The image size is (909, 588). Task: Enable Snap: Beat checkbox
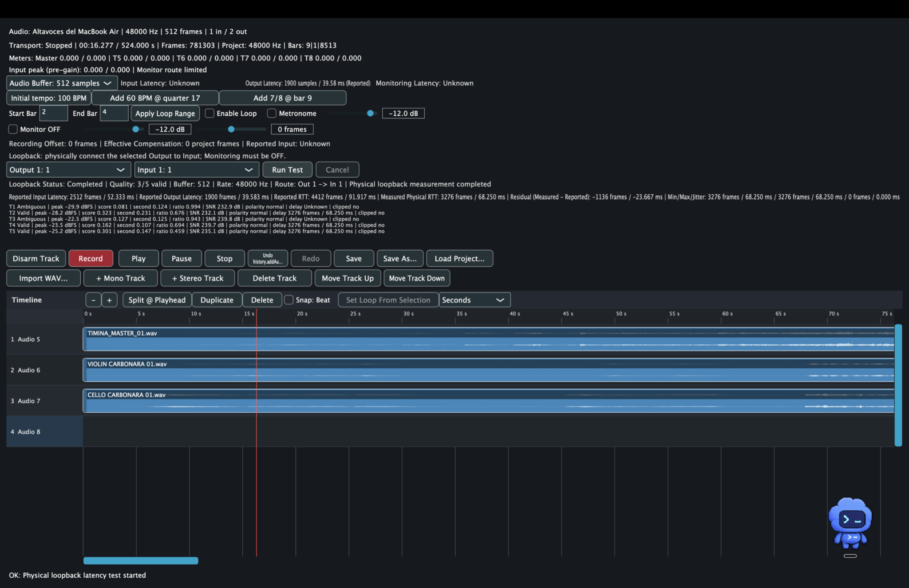(289, 300)
